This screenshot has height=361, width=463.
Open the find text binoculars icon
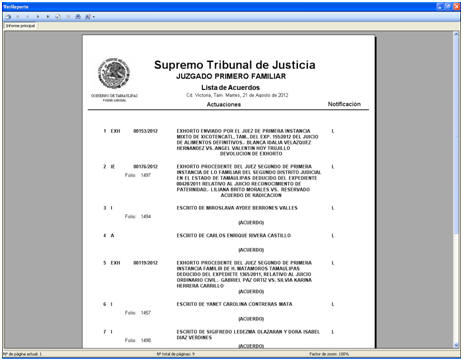pos(78,17)
